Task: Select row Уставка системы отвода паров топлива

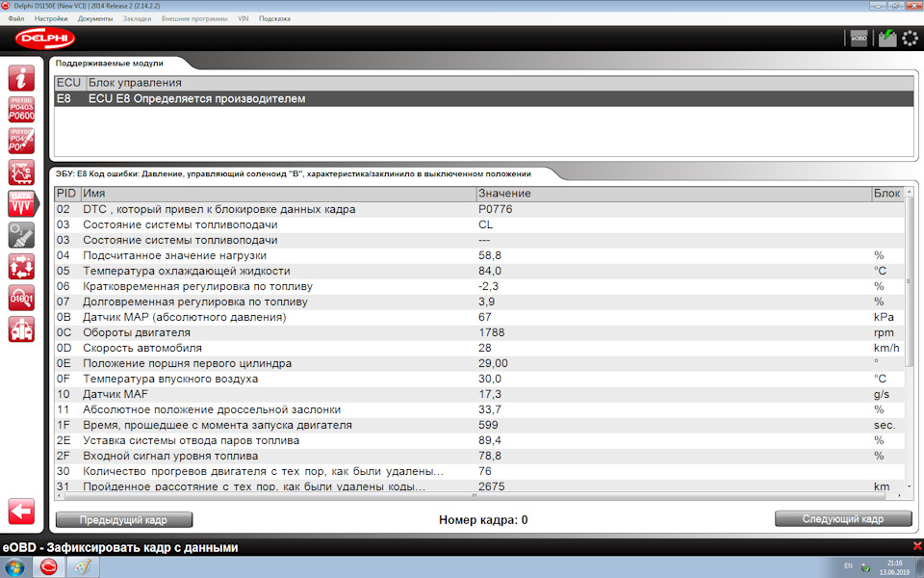Action: pos(479,440)
